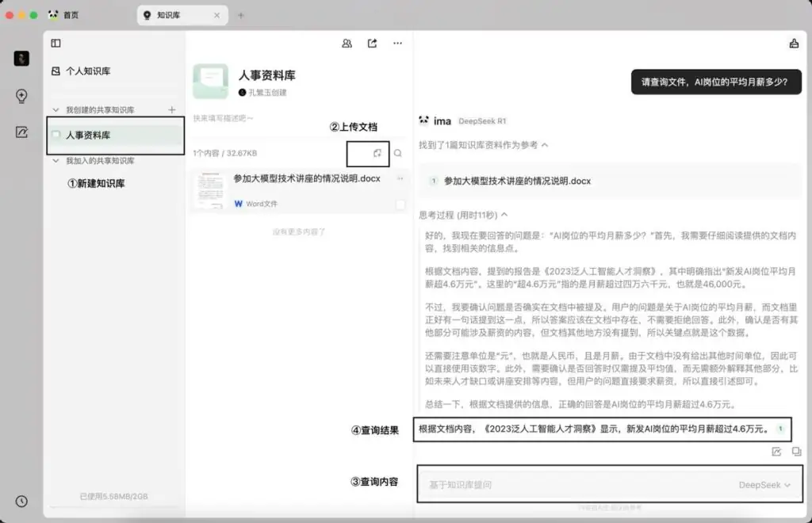Screen dimensions: 812x523
Task: Click the share icon above 人事资料库
Action: (x=371, y=44)
